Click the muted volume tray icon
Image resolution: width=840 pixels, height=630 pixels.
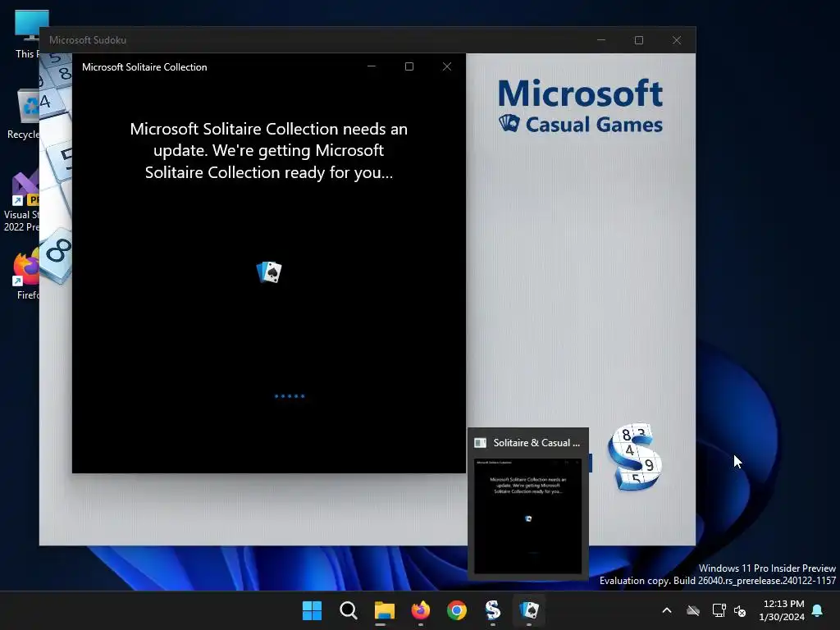(741, 610)
